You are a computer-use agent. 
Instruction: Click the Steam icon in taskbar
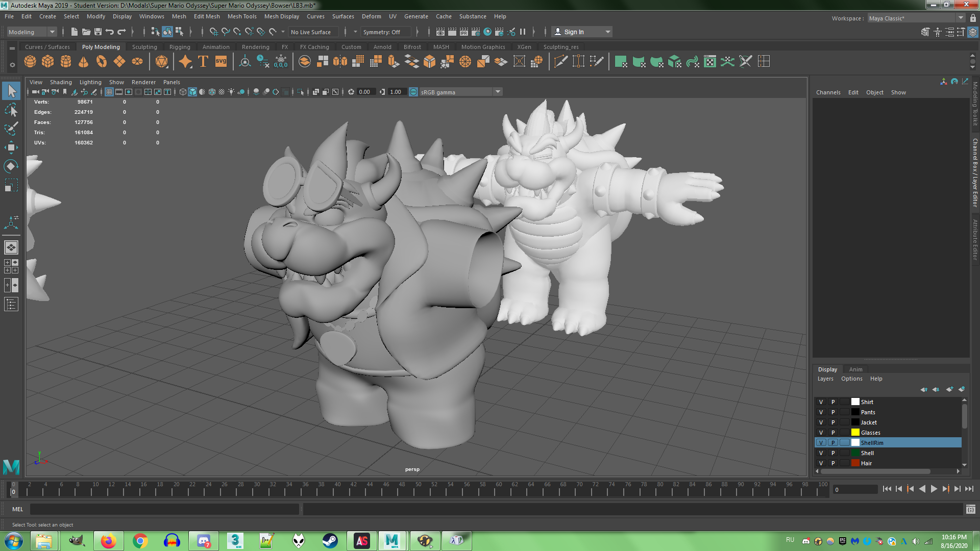click(x=330, y=541)
